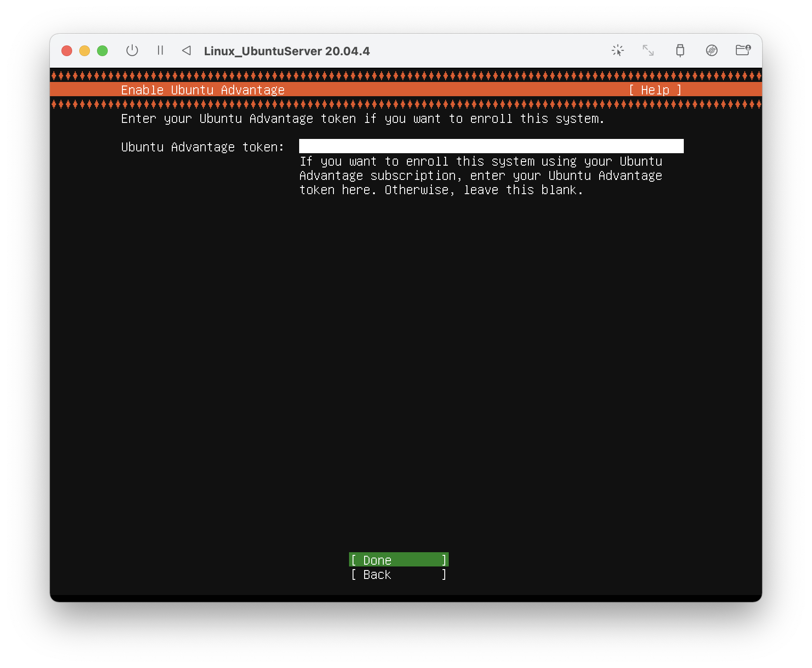Click the power icon in the VM toolbar
Image resolution: width=812 pixels, height=668 pixels.
tap(132, 51)
